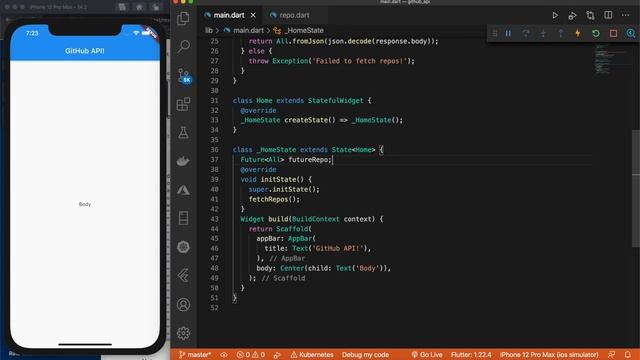Open the Explorer view in activity bar
The image size is (640, 360).
click(x=183, y=18)
